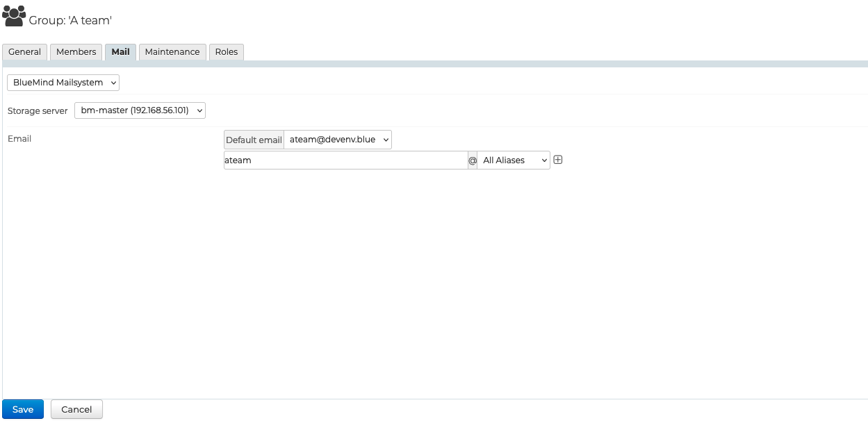
Task: Save the group mail settings
Action: [x=23, y=409]
